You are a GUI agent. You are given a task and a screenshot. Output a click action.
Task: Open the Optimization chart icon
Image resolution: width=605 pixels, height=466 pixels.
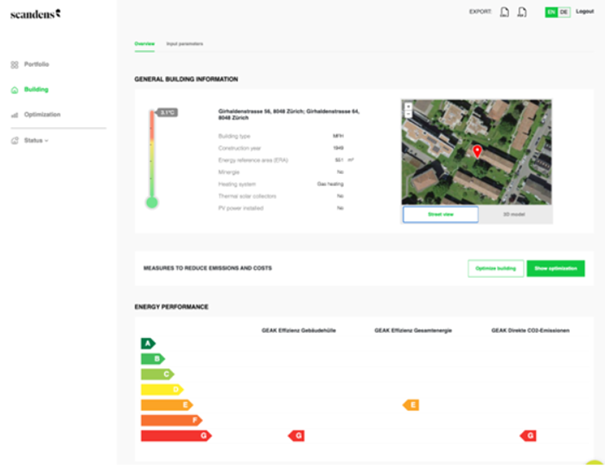[14, 115]
